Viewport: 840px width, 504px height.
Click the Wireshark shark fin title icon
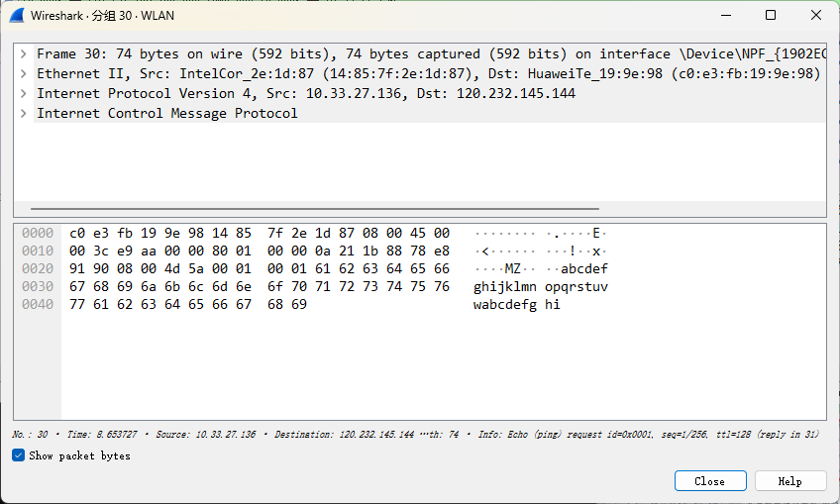(x=16, y=16)
